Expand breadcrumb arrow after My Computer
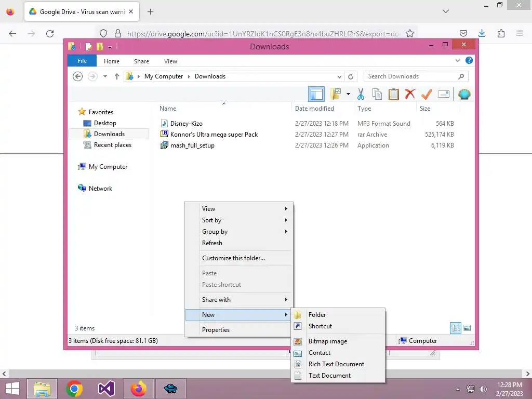 189,76
